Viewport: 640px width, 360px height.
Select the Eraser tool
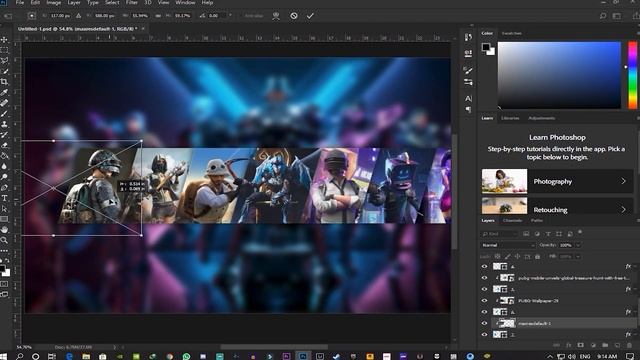pyautogui.click(x=4, y=145)
